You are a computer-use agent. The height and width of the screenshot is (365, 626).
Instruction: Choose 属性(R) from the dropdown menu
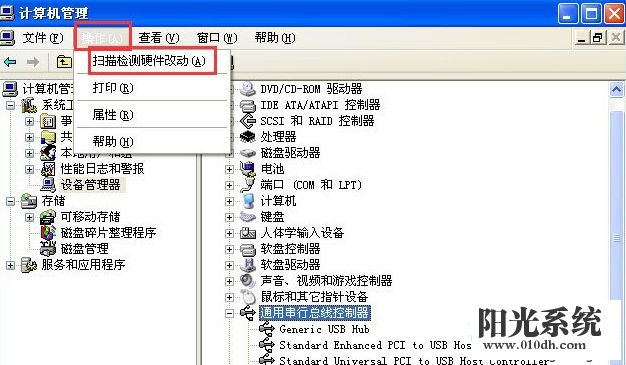[x=152, y=115]
